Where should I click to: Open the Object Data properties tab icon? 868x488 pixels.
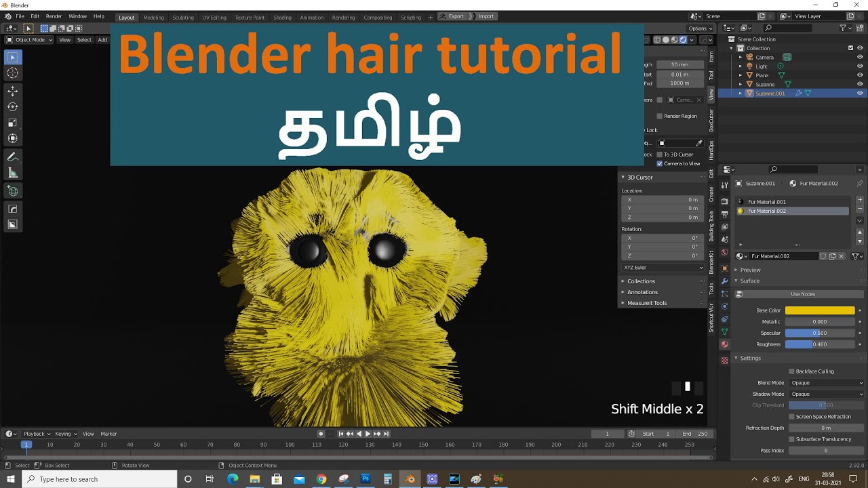click(724, 332)
